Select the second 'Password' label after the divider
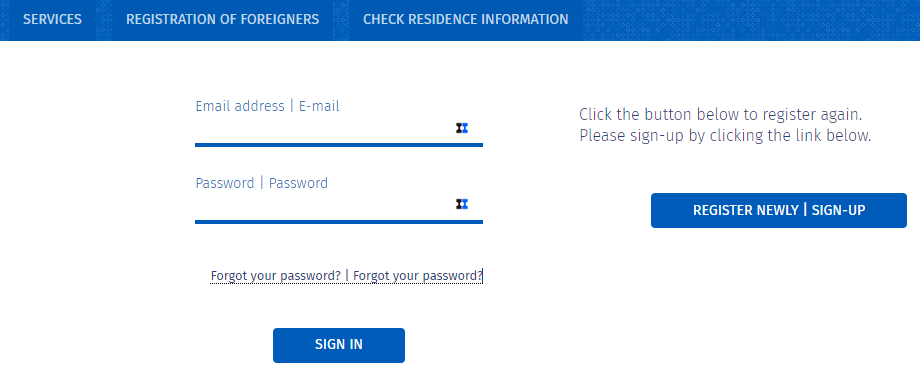 [x=298, y=183]
